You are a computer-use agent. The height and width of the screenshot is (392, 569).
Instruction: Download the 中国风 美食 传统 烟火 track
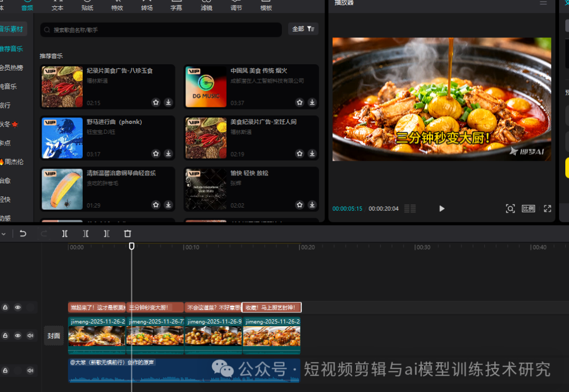click(312, 102)
